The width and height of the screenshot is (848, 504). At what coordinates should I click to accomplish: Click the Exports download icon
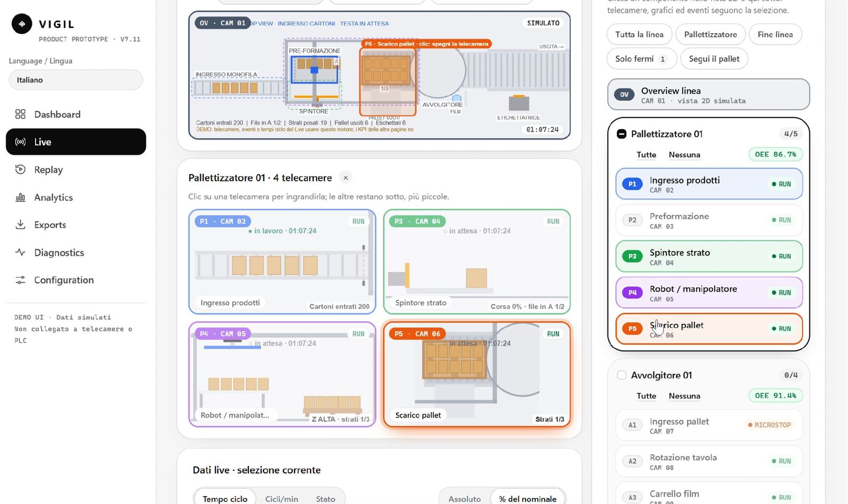(20, 225)
